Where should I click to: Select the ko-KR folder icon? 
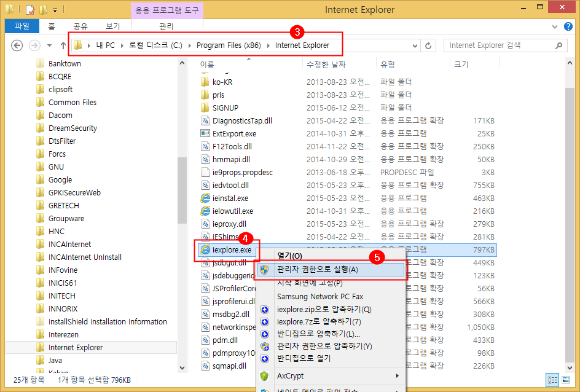click(205, 82)
